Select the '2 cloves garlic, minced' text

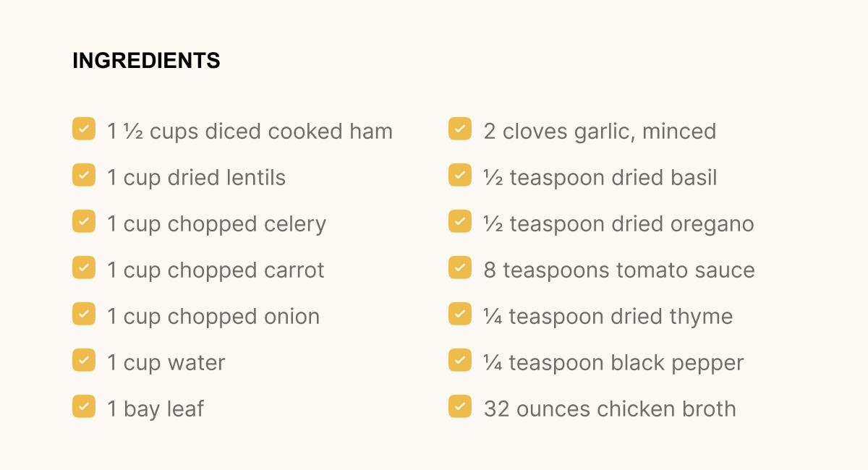click(x=600, y=132)
